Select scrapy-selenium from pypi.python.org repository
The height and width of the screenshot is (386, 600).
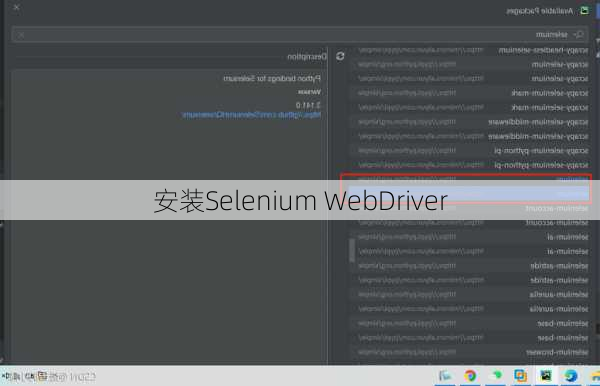coord(470,64)
